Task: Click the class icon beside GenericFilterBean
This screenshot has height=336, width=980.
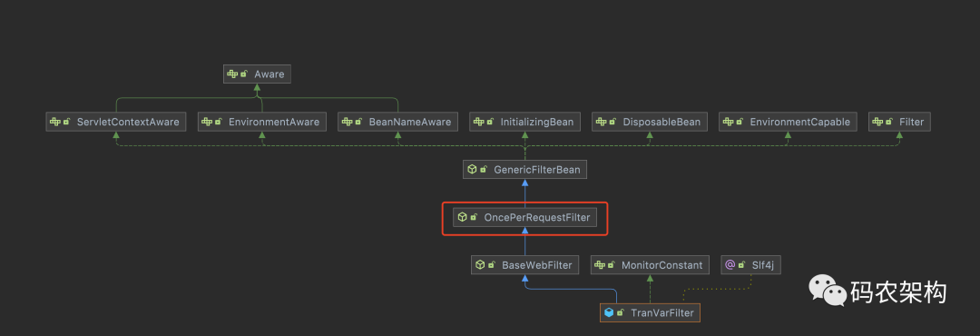Action: pyautogui.click(x=472, y=169)
